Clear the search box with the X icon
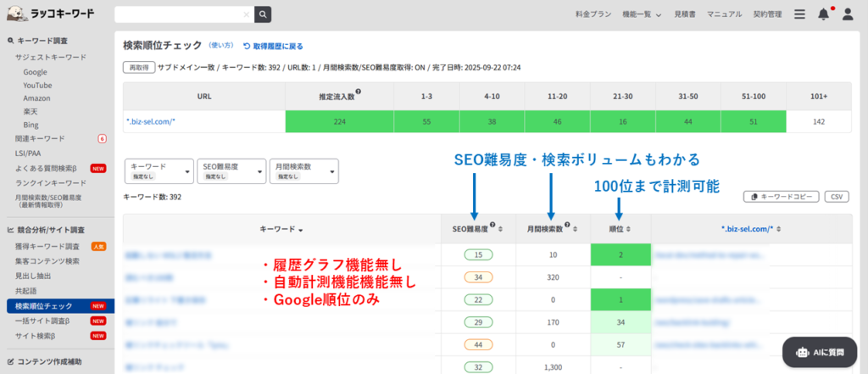The height and width of the screenshot is (374, 868). pos(247,14)
